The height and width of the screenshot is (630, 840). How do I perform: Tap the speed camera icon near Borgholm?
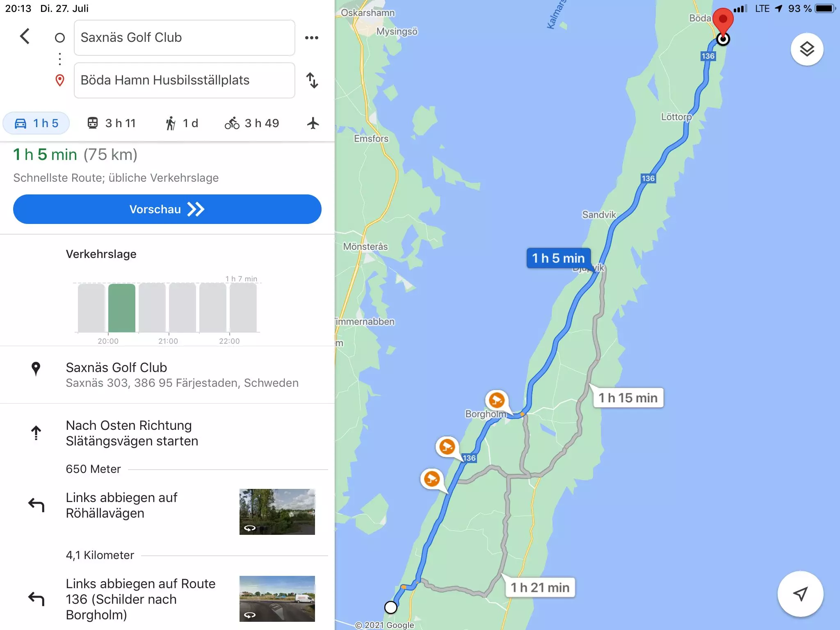point(497,400)
